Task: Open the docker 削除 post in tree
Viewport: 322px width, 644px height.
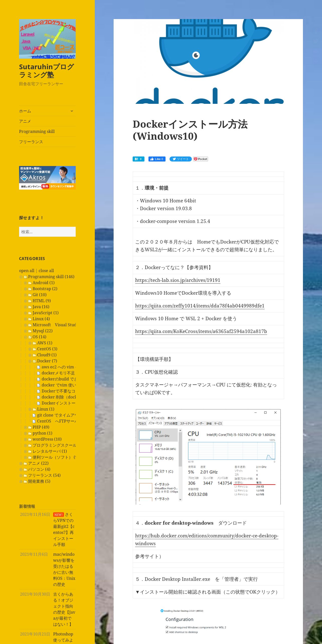Action: [x=58, y=397]
